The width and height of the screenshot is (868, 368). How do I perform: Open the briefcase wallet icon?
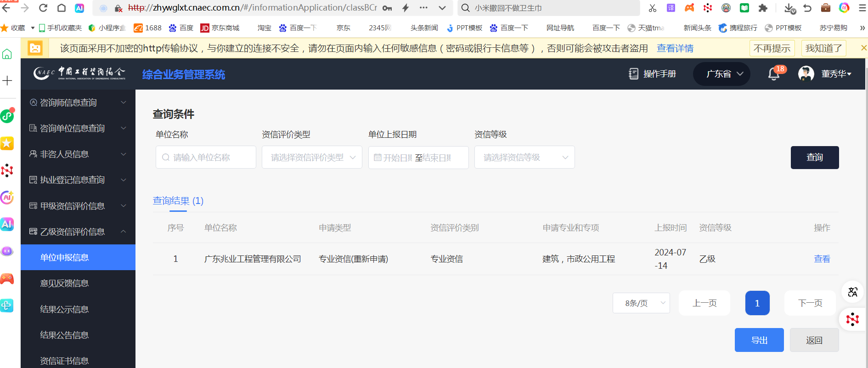[826, 8]
